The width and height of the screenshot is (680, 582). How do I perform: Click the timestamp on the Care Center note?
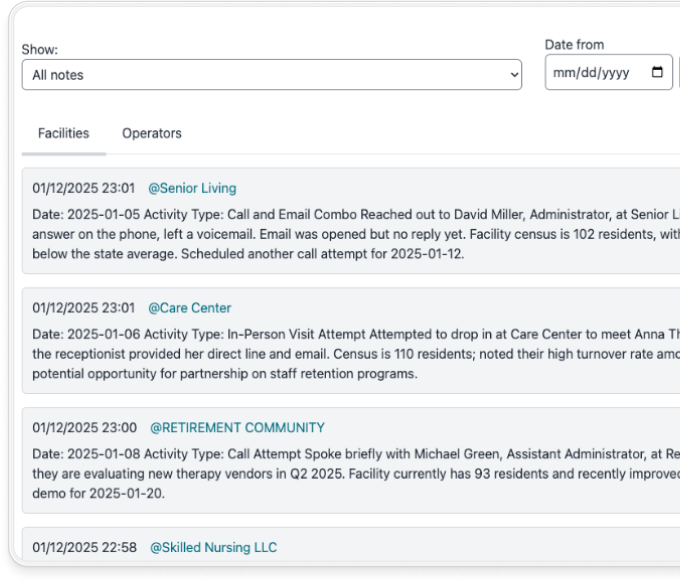click(83, 308)
